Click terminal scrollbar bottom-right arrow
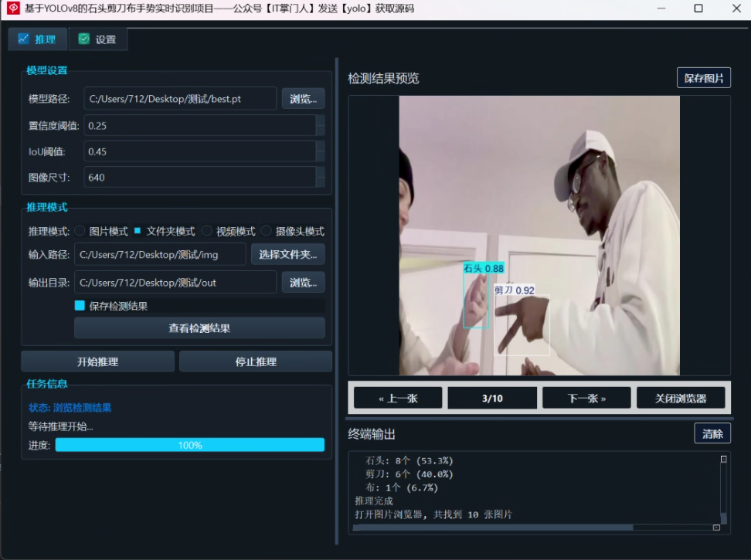This screenshot has width=751, height=560. click(716, 528)
